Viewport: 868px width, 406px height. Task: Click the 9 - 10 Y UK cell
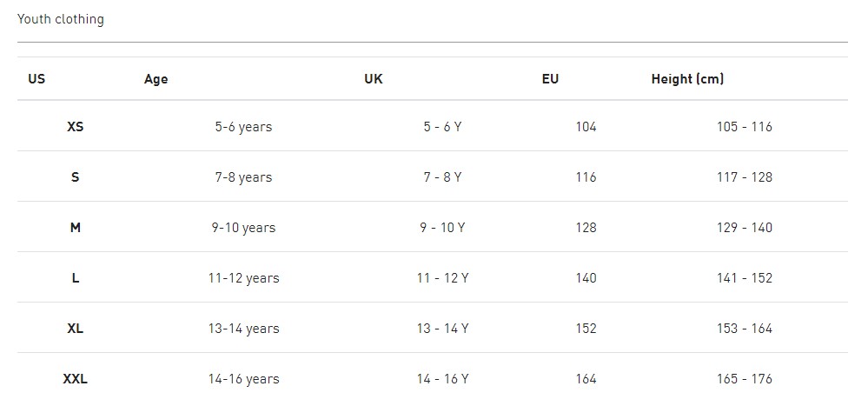coord(442,228)
